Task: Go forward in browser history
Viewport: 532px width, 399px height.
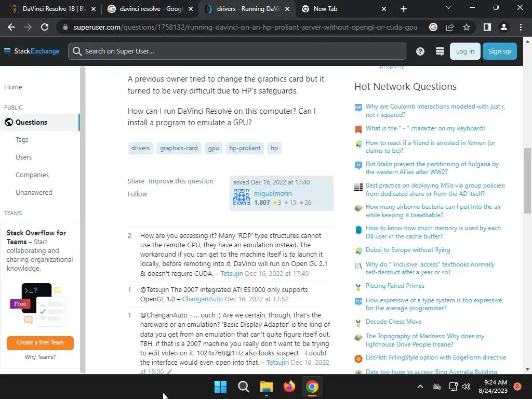Action: coord(28,27)
